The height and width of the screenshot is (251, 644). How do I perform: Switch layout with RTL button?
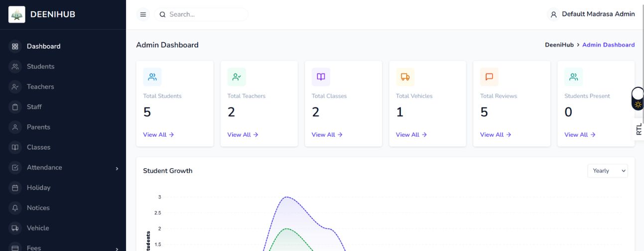[x=639, y=129]
